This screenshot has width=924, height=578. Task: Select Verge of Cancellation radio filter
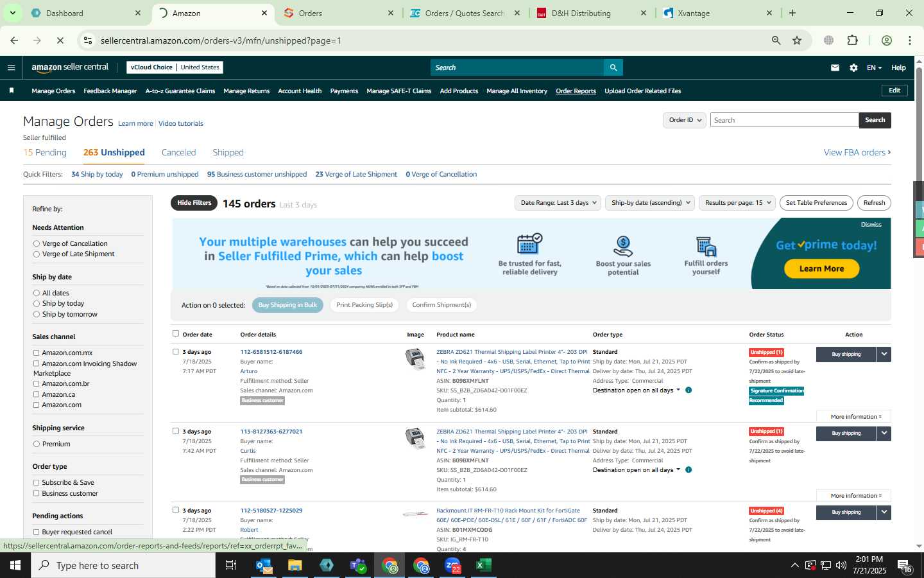37,244
